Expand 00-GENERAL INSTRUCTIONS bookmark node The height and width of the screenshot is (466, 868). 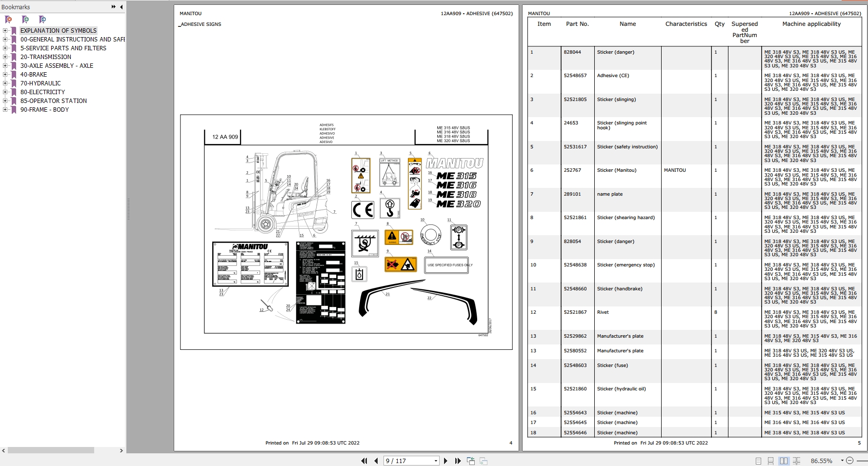click(5, 40)
